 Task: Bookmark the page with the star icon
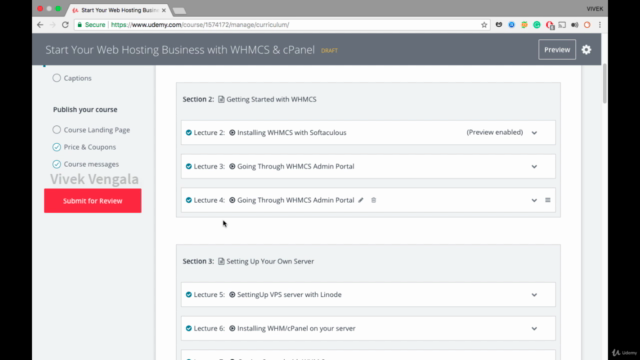484,25
